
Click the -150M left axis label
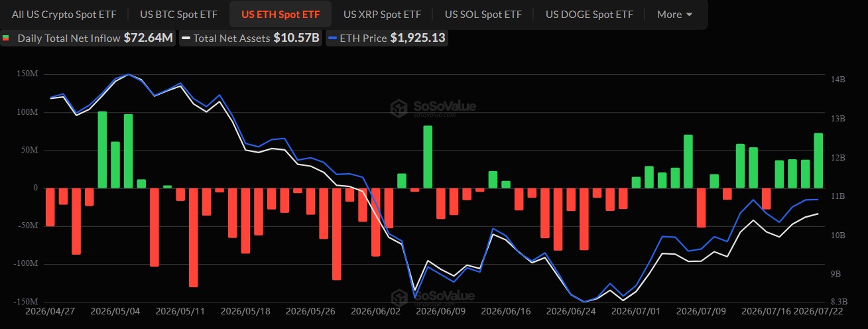click(27, 301)
